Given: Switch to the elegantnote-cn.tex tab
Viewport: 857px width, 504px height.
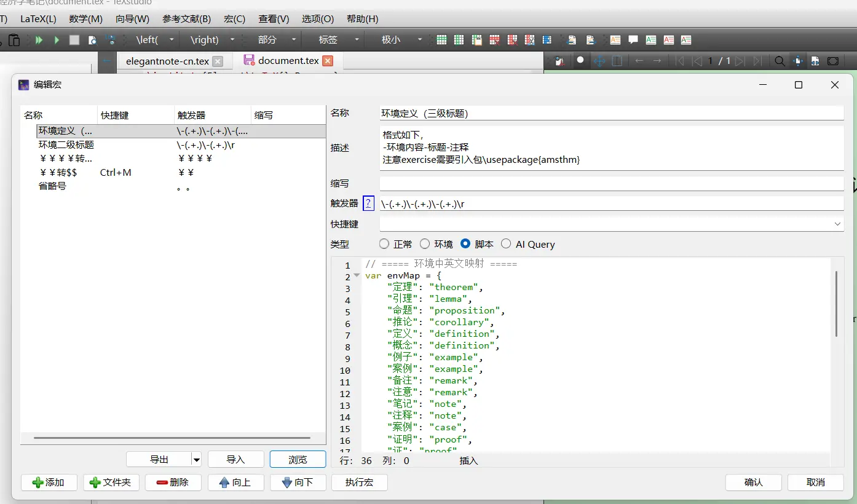Looking at the screenshot, I should 167,61.
